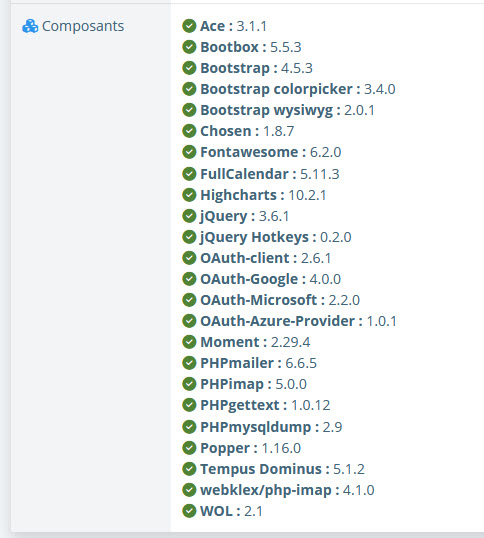Click the check icon beside jQuery Hotkeys
This screenshot has width=484, height=538.
click(x=189, y=237)
